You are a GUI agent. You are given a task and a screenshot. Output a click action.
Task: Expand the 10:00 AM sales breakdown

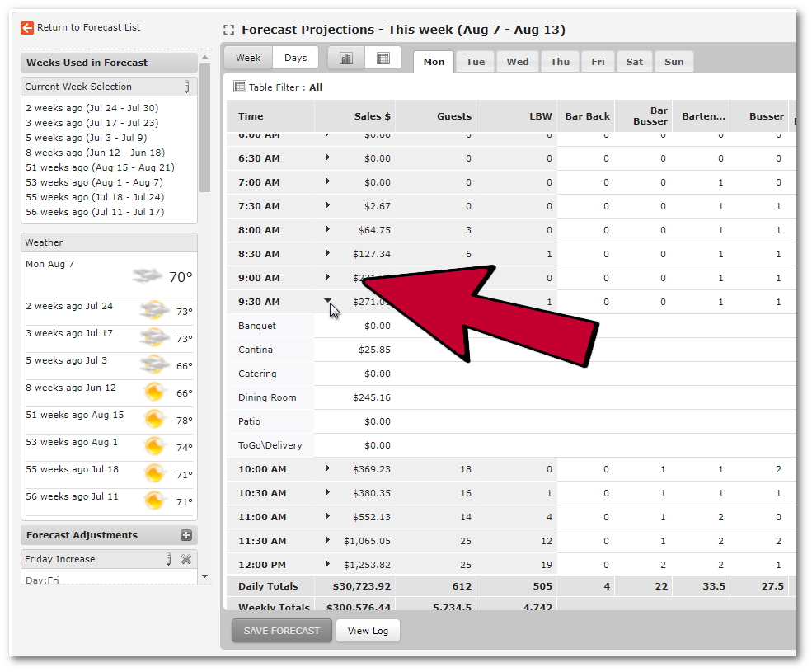[327, 468]
